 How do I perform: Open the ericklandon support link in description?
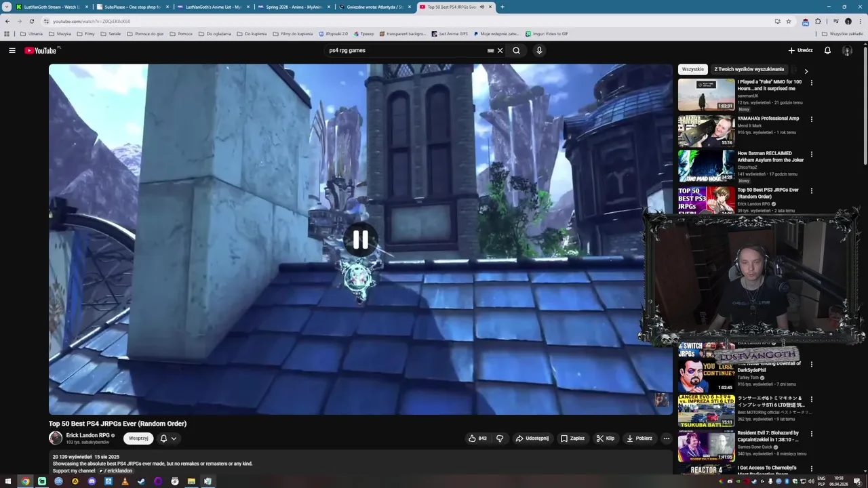116,471
